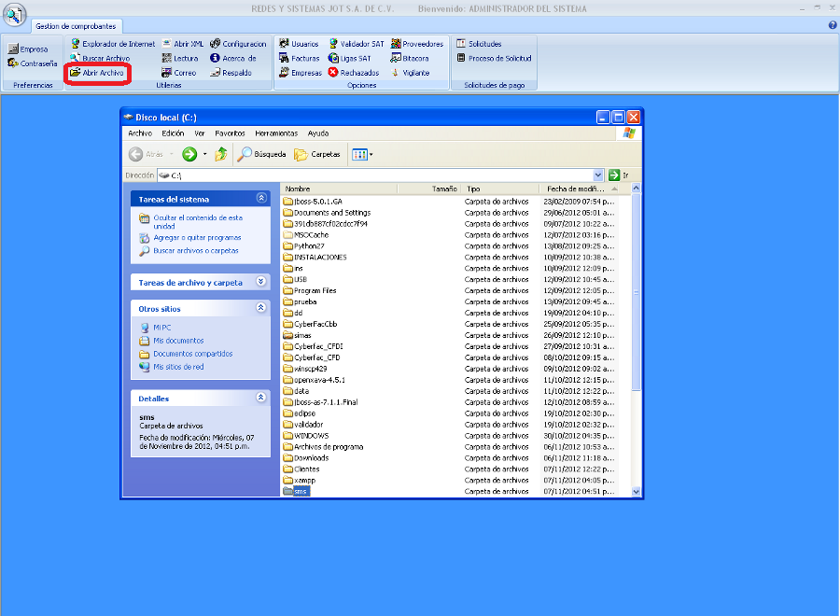Click the Abrir Archivo ribbon icon
The image size is (840, 616).
point(76,73)
